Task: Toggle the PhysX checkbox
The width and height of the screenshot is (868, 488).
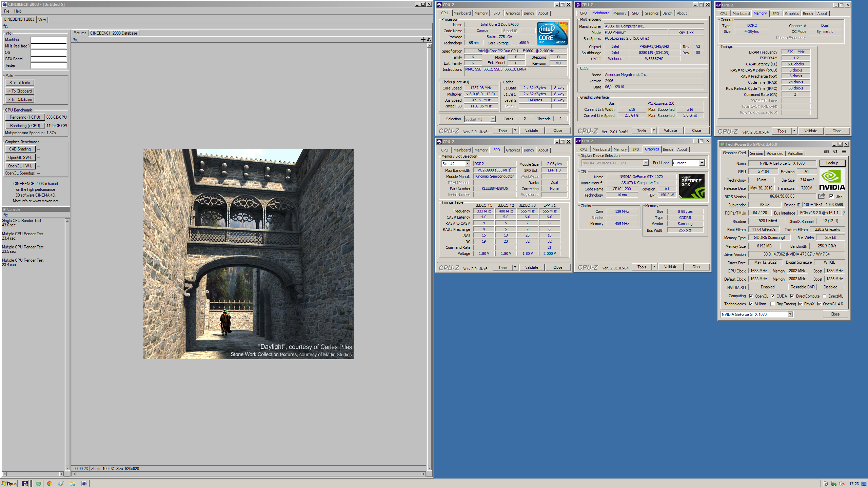Action: [800, 304]
